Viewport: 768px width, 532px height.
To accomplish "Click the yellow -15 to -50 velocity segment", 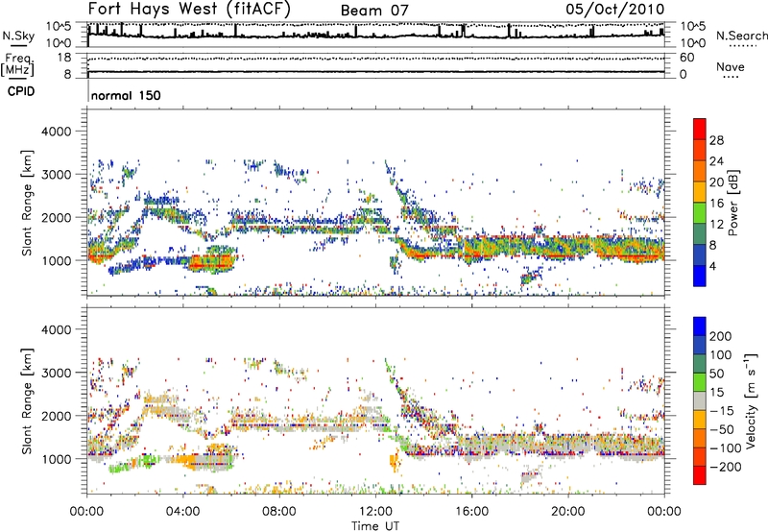I will (x=700, y=420).
